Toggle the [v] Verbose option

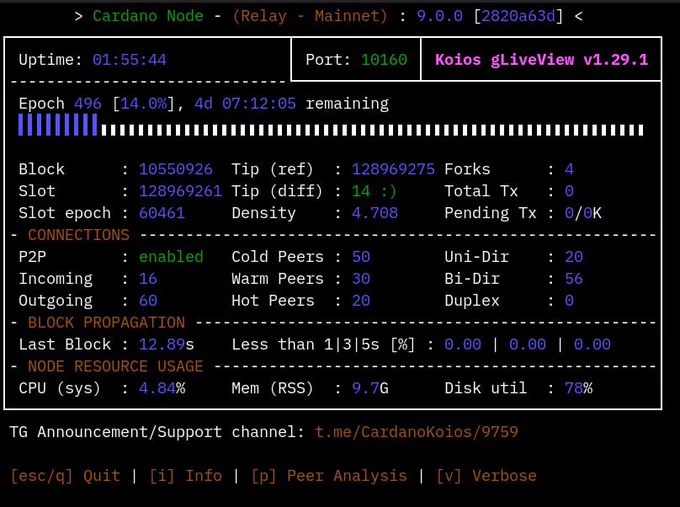pos(486,476)
